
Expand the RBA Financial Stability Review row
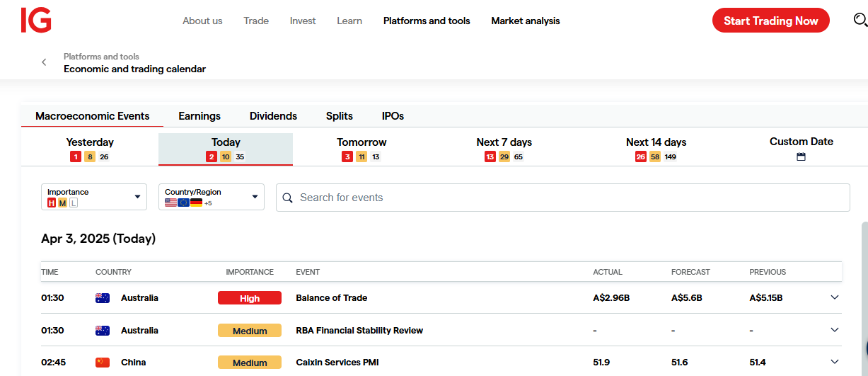[x=834, y=330]
